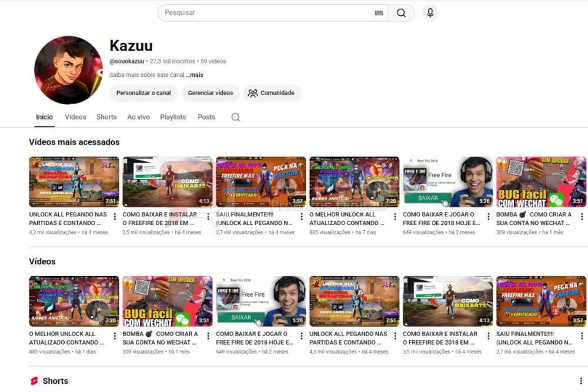This screenshot has height=392, width=588.
Task: Open the Comunidade button
Action: 272,93
